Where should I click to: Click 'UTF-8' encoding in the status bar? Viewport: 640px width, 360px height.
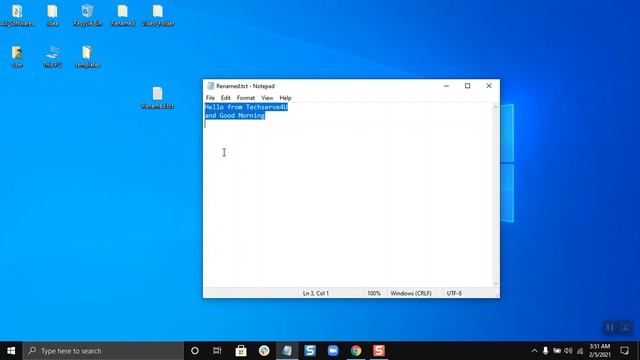pos(454,293)
